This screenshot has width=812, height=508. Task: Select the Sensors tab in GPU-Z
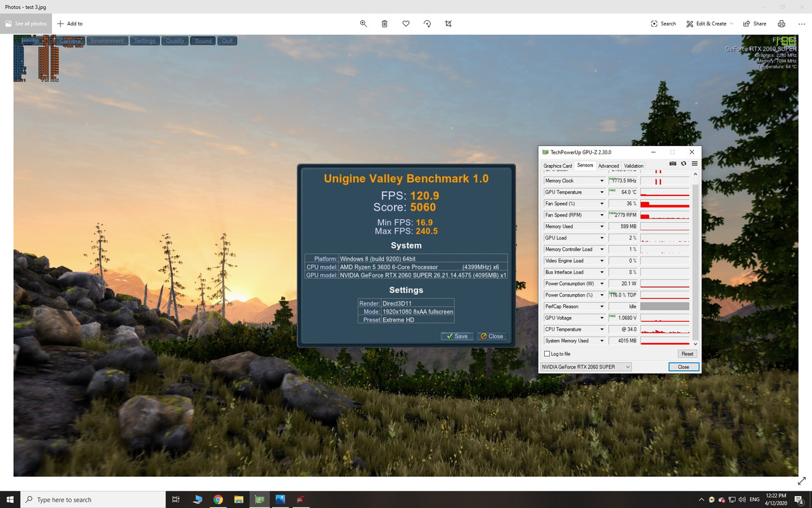585,165
